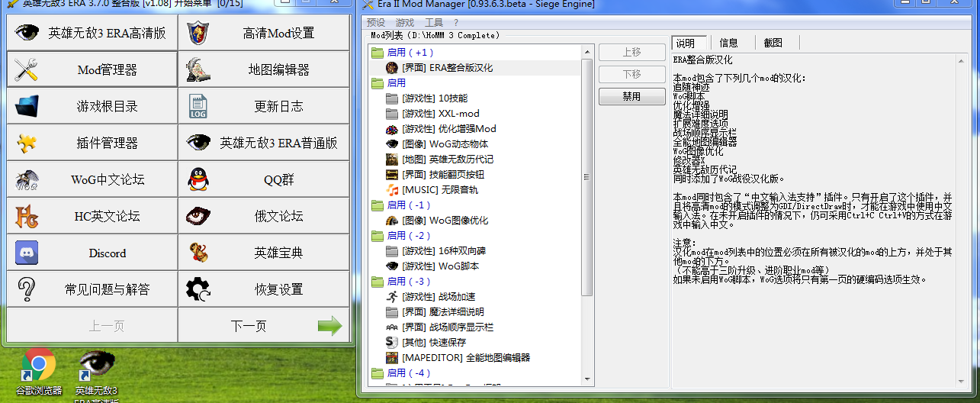The image size is (980, 403).
Task: Click the 禁用 button
Action: [631, 97]
